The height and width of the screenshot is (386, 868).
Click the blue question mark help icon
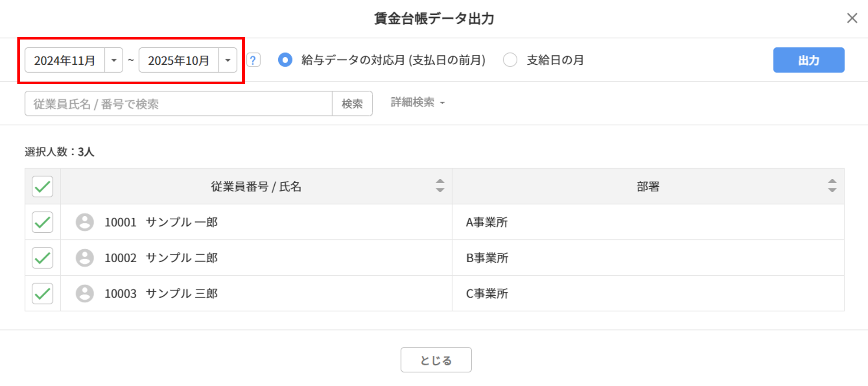(x=253, y=60)
